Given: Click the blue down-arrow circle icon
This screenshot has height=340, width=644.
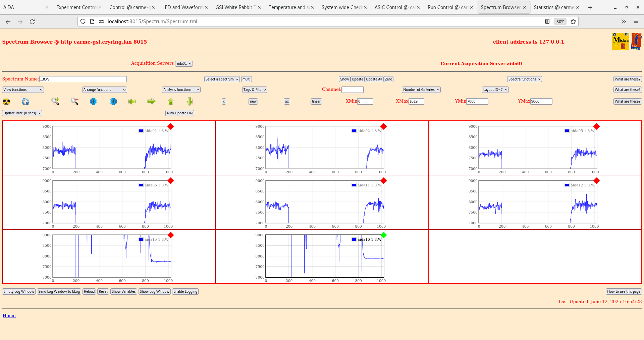Looking at the screenshot, I should [x=93, y=102].
